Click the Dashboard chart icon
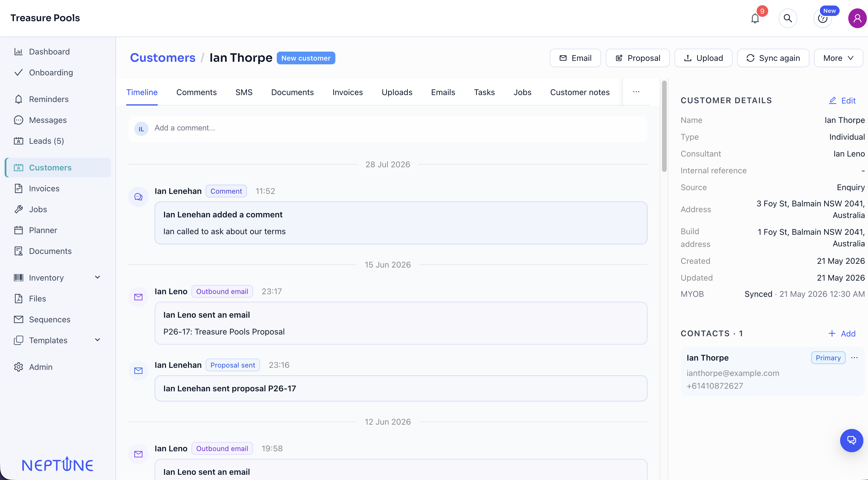 tap(19, 52)
